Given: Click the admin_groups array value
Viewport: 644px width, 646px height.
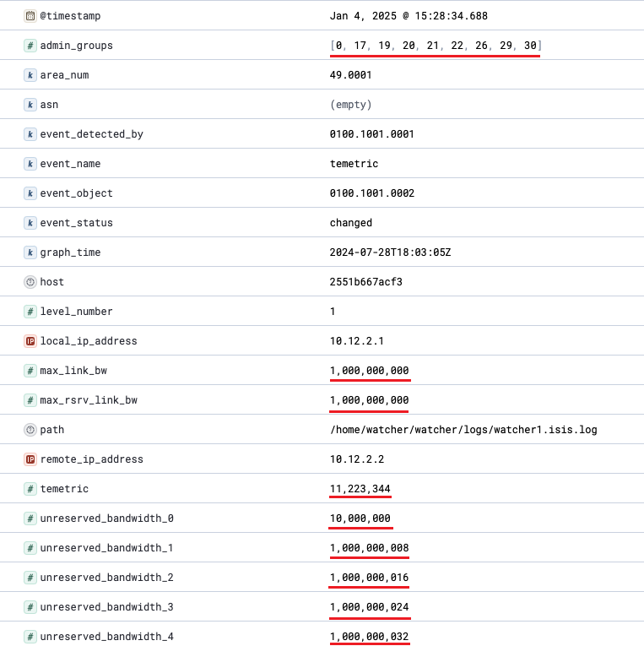Looking at the screenshot, I should (x=436, y=46).
